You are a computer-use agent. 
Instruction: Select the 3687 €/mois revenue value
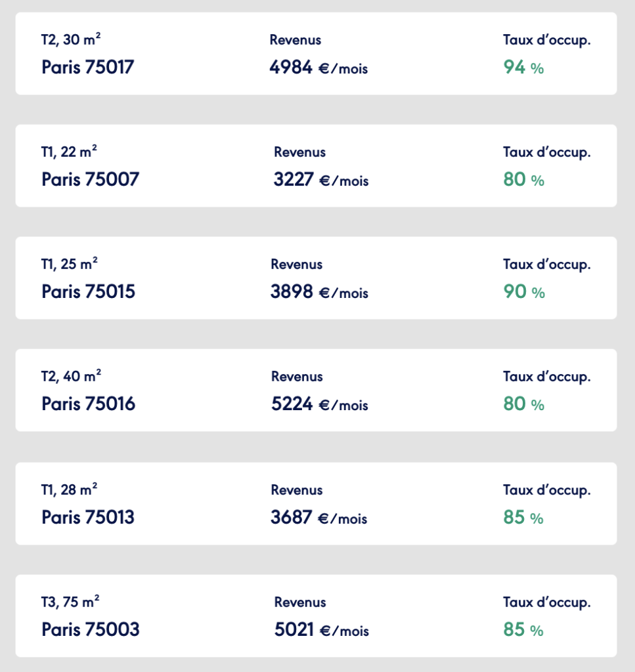coord(319,517)
